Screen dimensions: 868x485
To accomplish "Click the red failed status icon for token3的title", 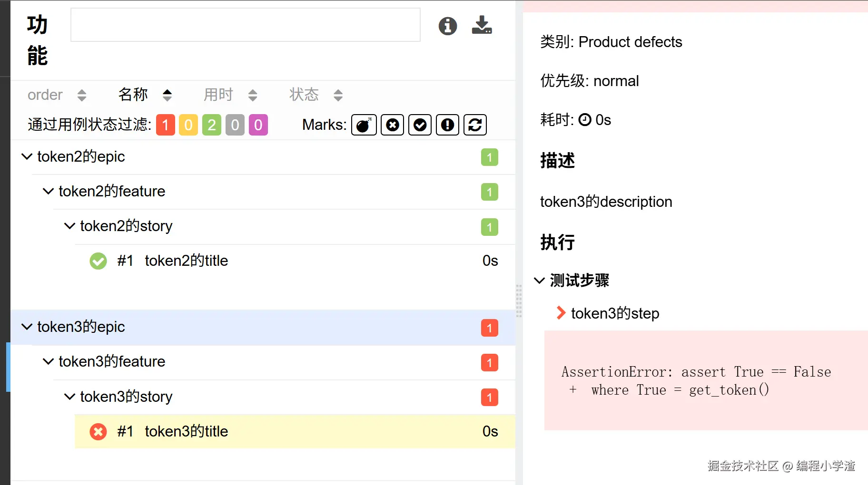I will (x=98, y=432).
